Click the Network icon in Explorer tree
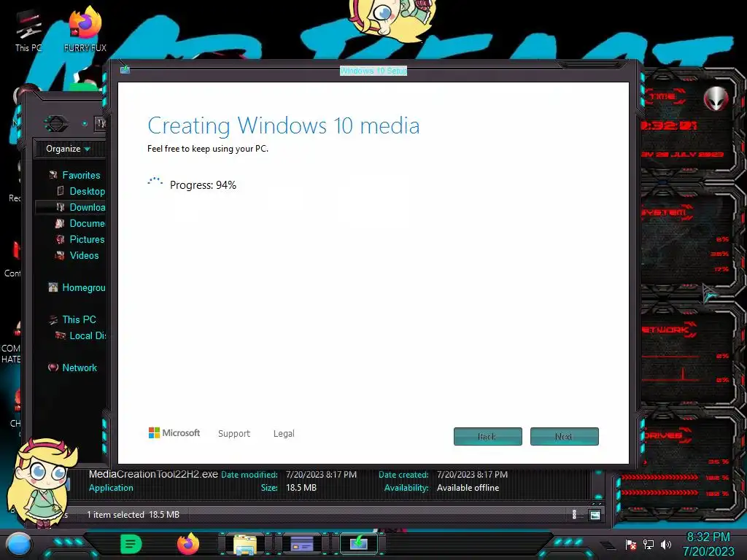 pos(53,367)
